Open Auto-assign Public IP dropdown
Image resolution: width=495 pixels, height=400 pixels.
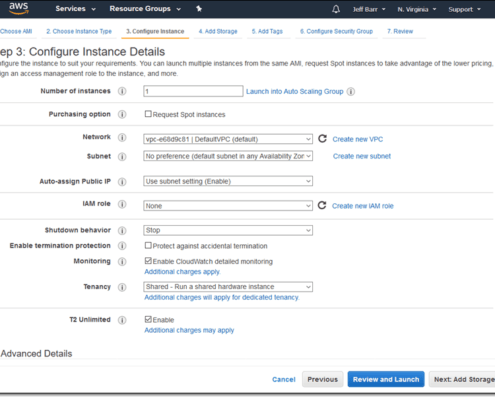coord(228,181)
